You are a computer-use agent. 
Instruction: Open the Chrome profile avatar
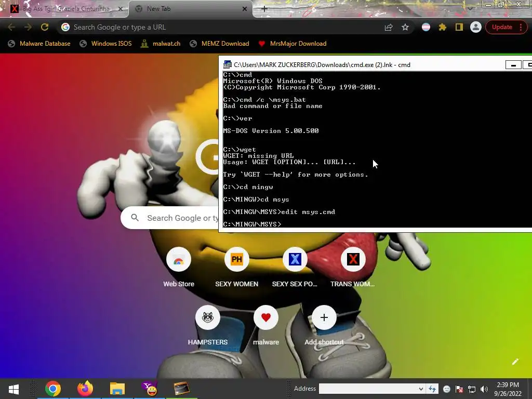[476, 27]
